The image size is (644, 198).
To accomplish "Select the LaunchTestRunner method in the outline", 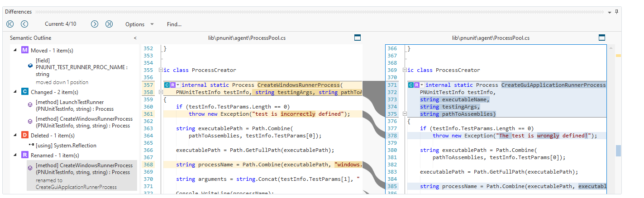I will coord(70,105).
